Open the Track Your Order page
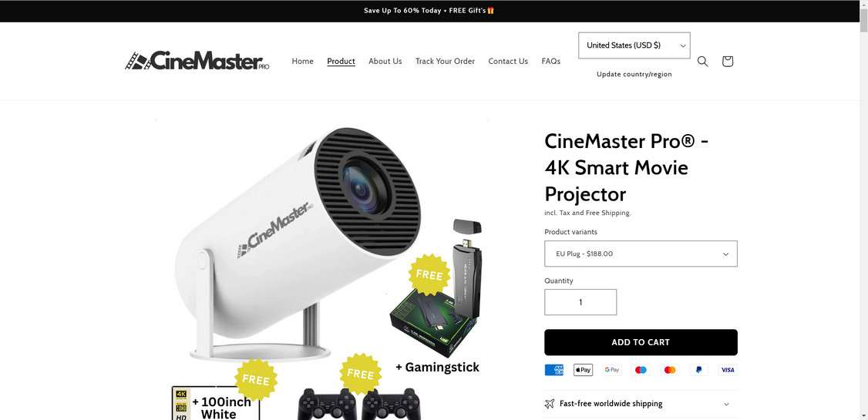This screenshot has height=420, width=868. pos(445,62)
